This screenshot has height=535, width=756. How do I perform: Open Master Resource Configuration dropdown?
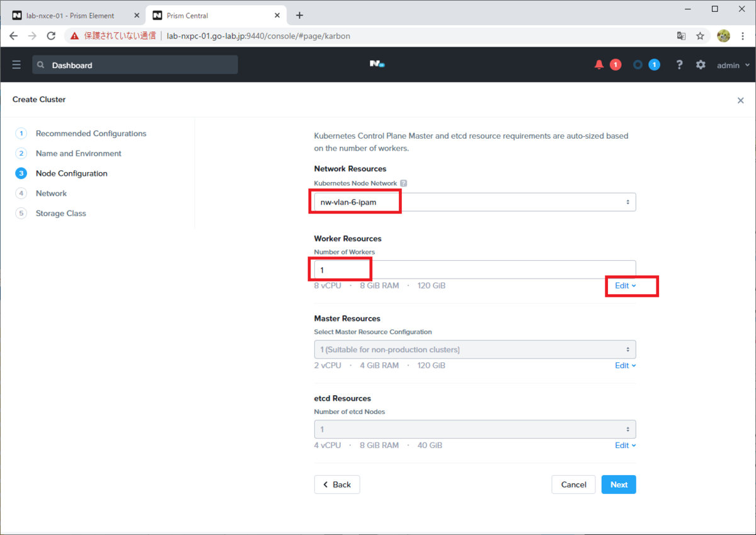[475, 349]
